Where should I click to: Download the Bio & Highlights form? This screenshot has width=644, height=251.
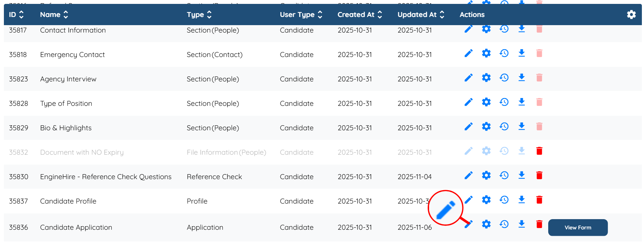click(x=521, y=126)
